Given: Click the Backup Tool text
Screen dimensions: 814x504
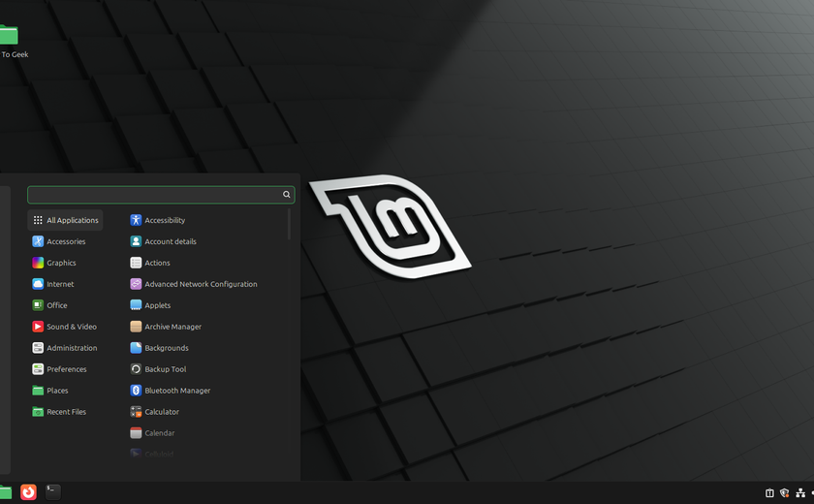Looking at the screenshot, I should point(165,369).
